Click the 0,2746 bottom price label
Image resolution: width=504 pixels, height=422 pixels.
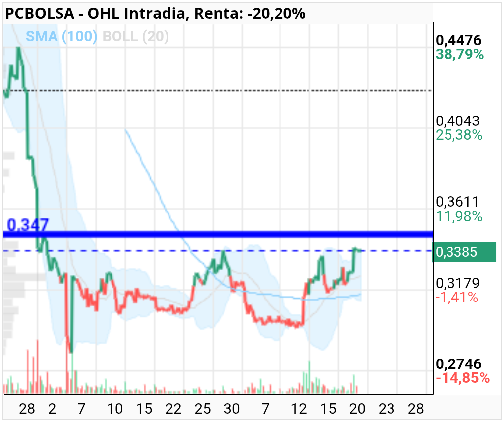click(x=458, y=364)
